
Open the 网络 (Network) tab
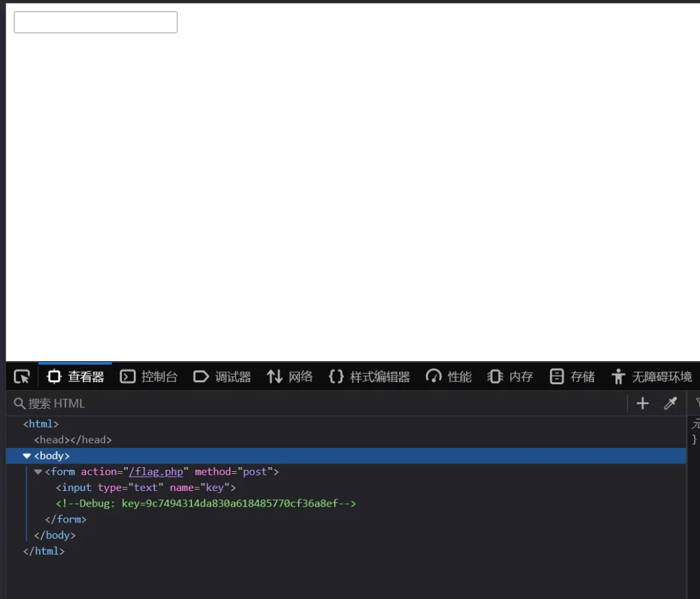point(290,377)
